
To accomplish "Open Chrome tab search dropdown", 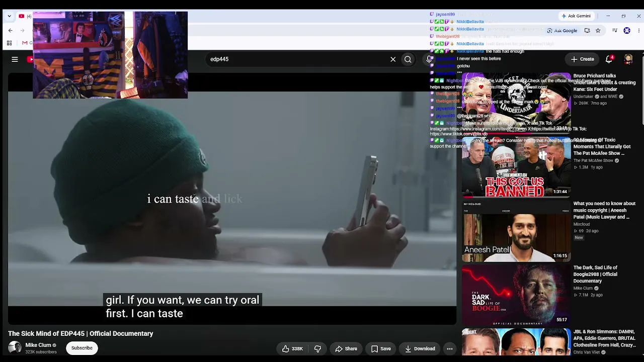I will pyautogui.click(x=9, y=16).
